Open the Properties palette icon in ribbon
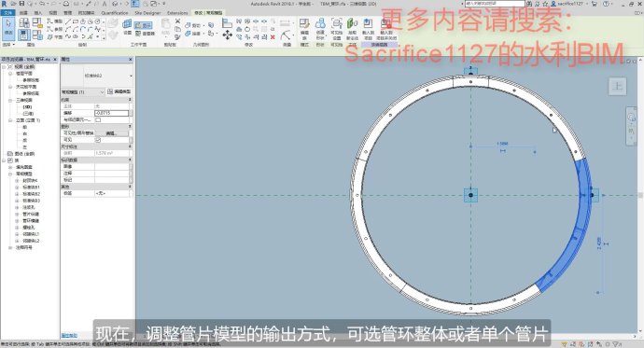 pyautogui.click(x=23, y=35)
